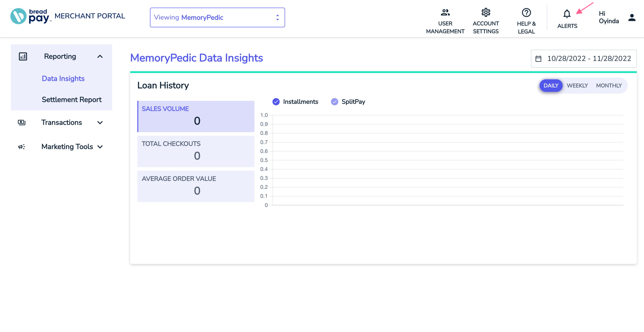The image size is (644, 332).
Task: Open Help & Legal question icon
Action: click(x=526, y=12)
